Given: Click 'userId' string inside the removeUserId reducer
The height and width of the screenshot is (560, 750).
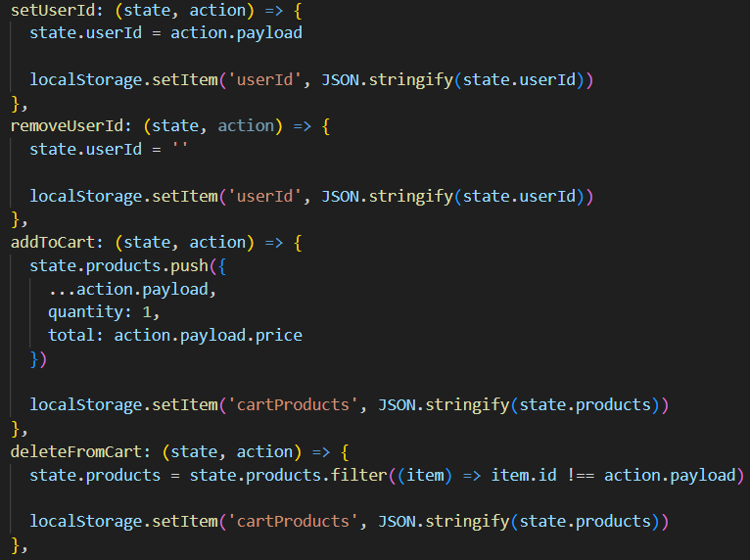Looking at the screenshot, I should [x=265, y=196].
